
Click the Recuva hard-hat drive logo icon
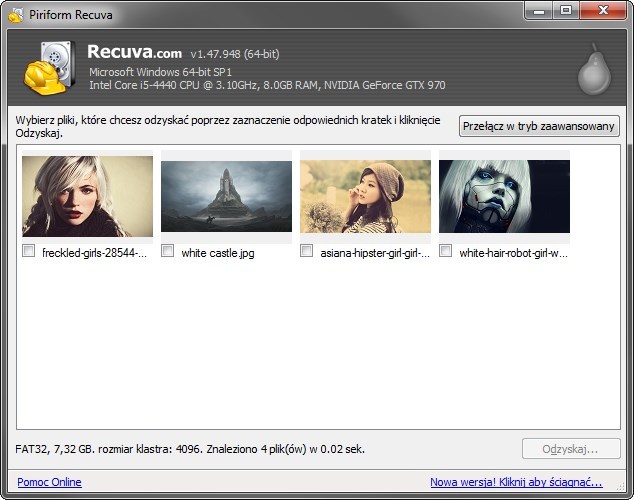[50, 68]
